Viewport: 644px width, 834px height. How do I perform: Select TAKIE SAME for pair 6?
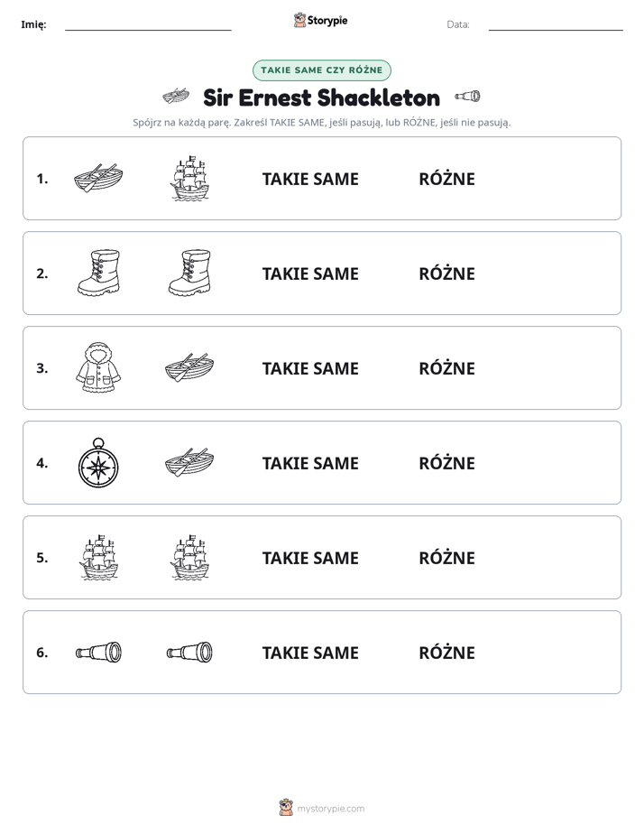(x=310, y=653)
